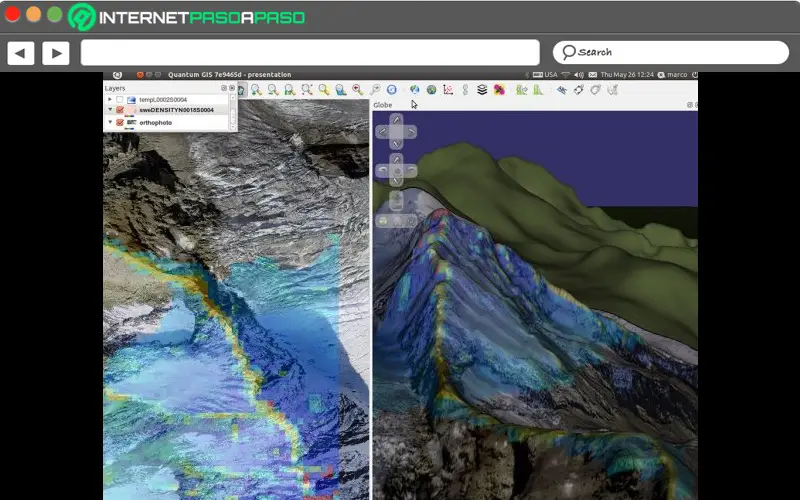Close the Layers panel
800x500 pixels.
coord(232,88)
